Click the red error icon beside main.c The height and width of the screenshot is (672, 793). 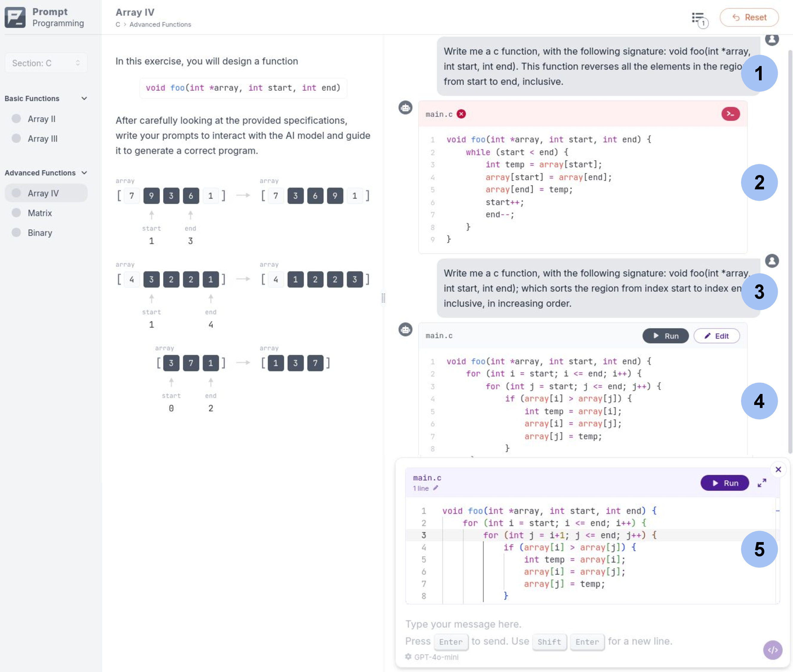461,114
